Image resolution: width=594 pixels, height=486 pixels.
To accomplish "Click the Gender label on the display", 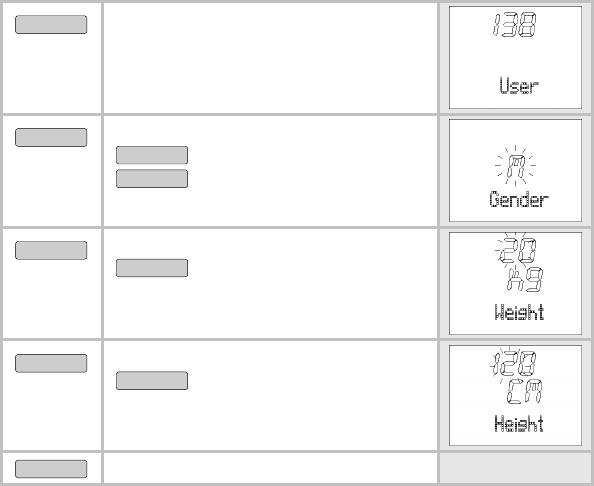I will point(519,199).
